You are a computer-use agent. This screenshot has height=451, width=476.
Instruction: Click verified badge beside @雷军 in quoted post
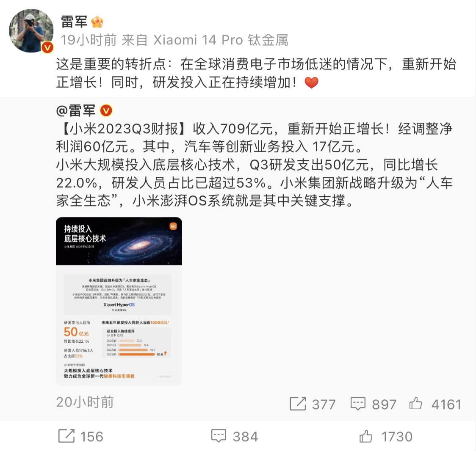coord(106,111)
